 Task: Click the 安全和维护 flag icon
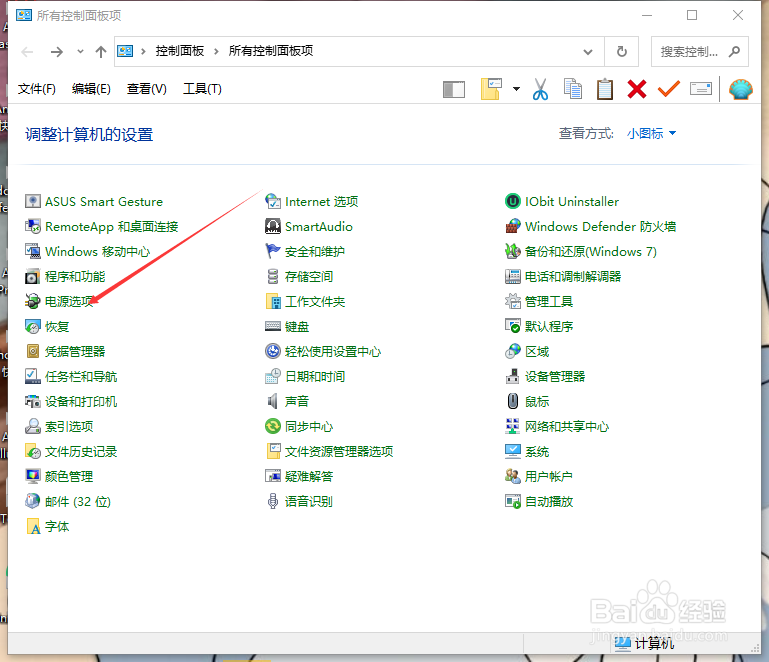pos(273,252)
